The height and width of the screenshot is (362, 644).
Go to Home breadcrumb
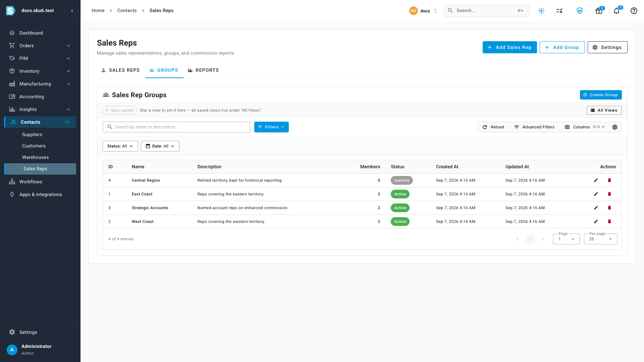click(x=98, y=11)
